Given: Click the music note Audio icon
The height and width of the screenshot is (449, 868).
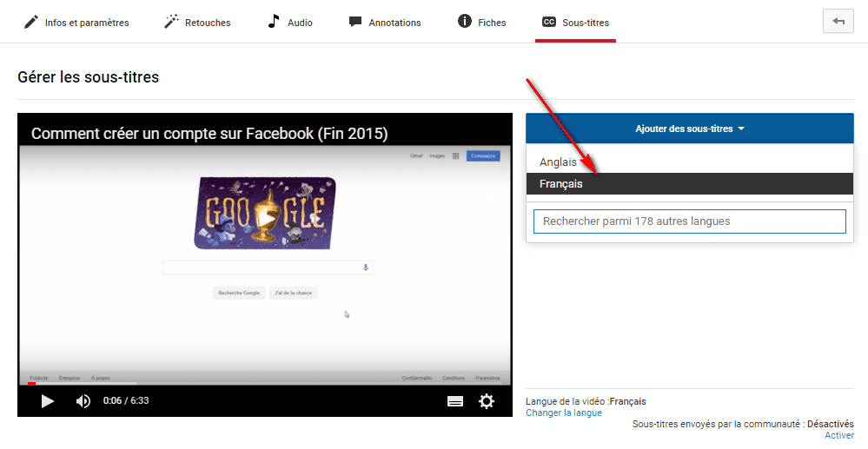Looking at the screenshot, I should click(274, 22).
